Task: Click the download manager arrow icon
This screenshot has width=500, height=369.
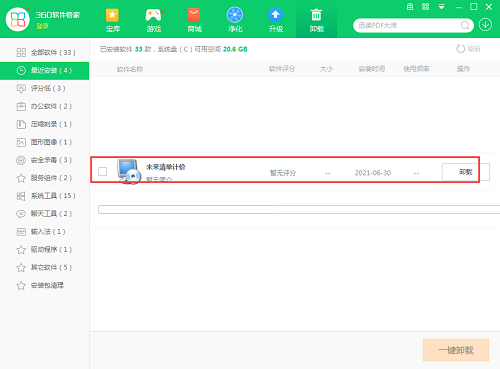Action: click(485, 25)
